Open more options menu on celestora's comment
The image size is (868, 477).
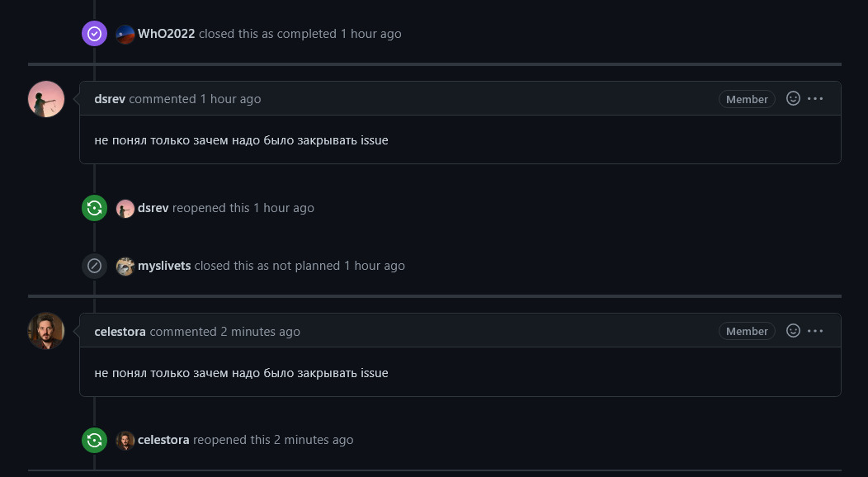815,330
